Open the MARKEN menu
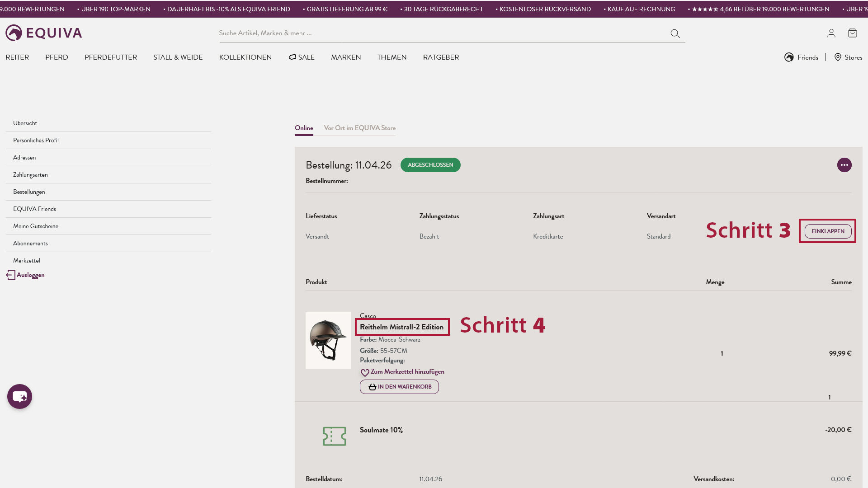The height and width of the screenshot is (488, 868). [x=346, y=57]
